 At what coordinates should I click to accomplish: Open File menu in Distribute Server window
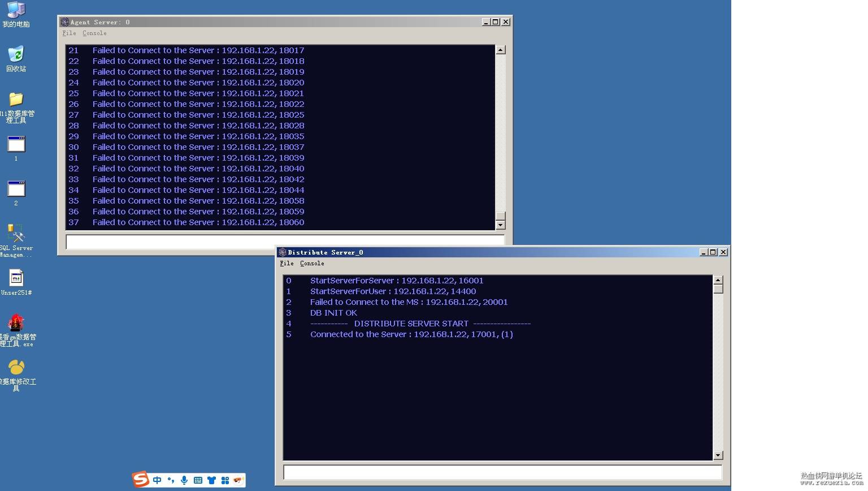tap(287, 264)
